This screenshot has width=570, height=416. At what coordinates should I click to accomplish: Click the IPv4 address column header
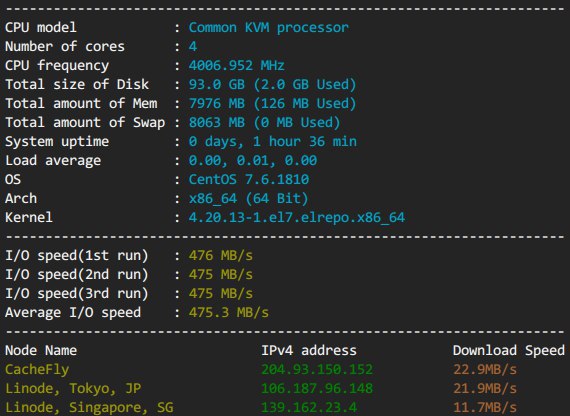tap(309, 351)
